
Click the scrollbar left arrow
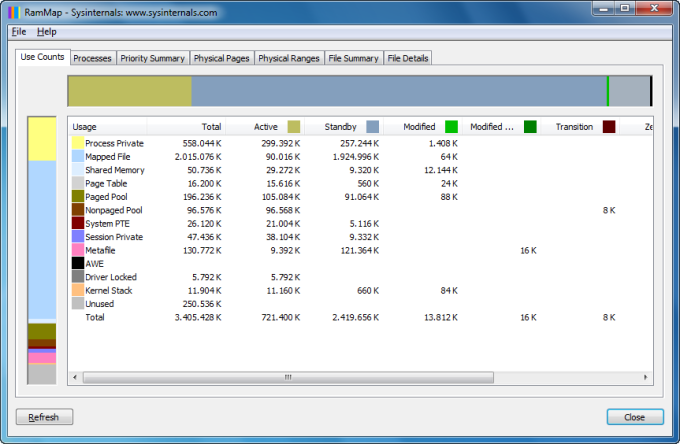pos(75,377)
